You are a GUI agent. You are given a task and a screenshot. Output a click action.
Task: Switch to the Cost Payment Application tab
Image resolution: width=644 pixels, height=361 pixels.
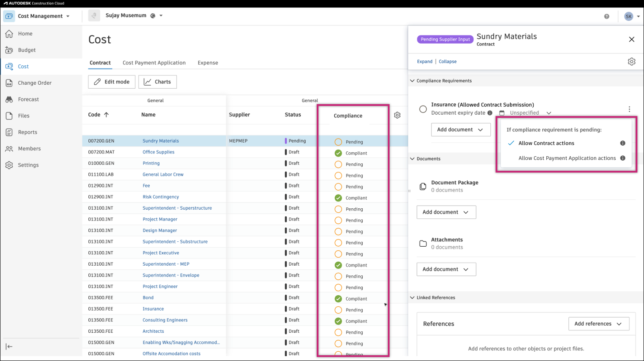tap(154, 63)
